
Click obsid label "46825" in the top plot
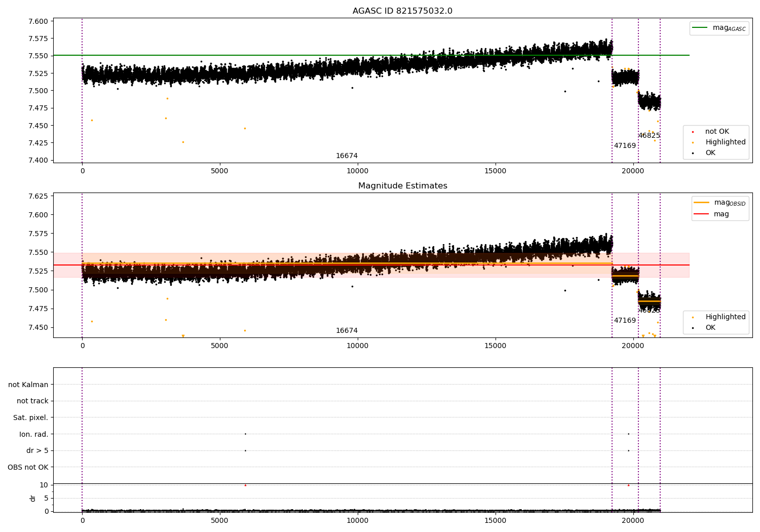coord(649,136)
